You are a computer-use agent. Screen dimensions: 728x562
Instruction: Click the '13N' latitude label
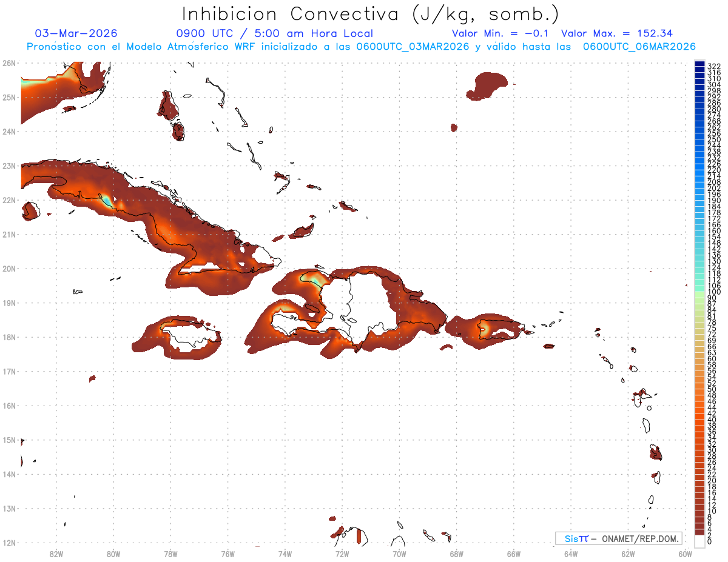[9, 509]
